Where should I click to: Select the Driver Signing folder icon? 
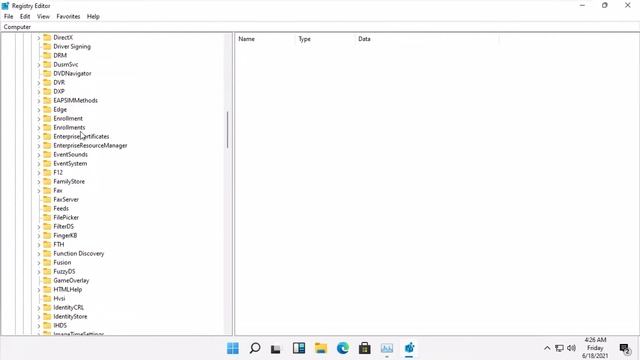point(47,46)
